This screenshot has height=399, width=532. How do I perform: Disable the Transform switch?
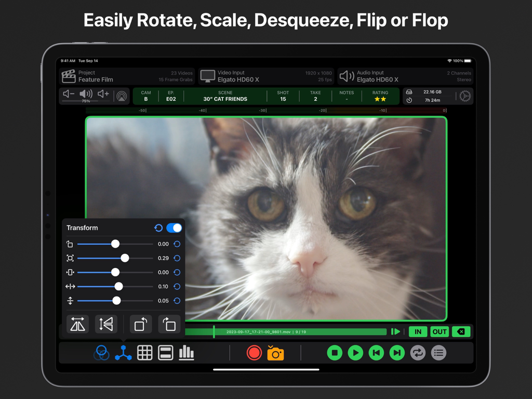pyautogui.click(x=174, y=228)
